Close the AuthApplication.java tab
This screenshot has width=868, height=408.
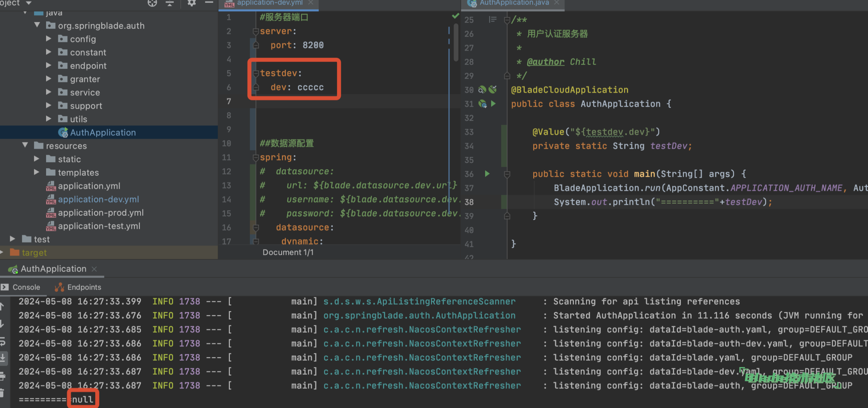pyautogui.click(x=557, y=3)
